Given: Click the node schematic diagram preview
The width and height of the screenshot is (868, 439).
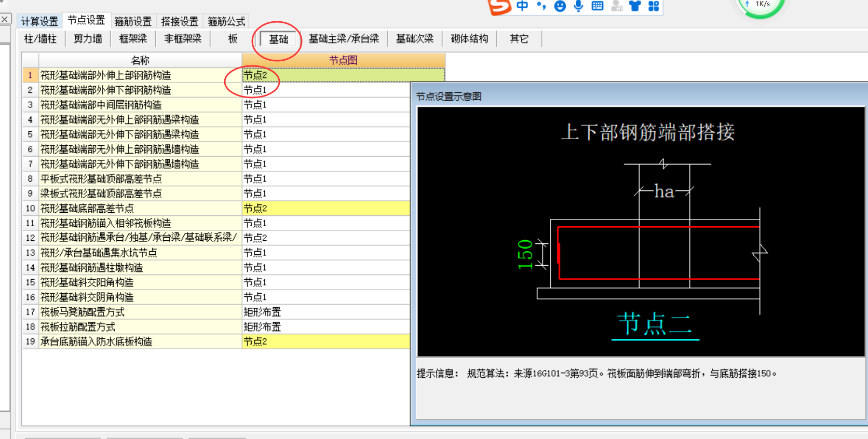Looking at the screenshot, I should click(641, 231).
